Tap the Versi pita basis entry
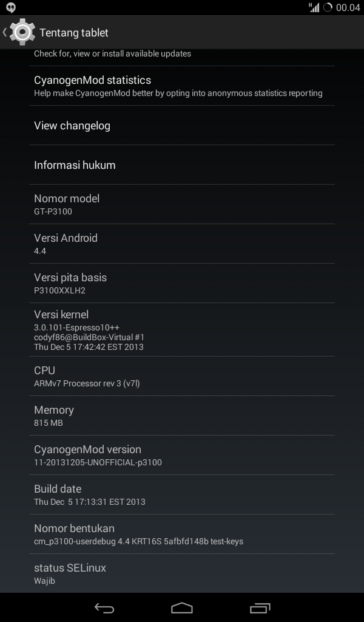The width and height of the screenshot is (364, 622). (x=182, y=283)
